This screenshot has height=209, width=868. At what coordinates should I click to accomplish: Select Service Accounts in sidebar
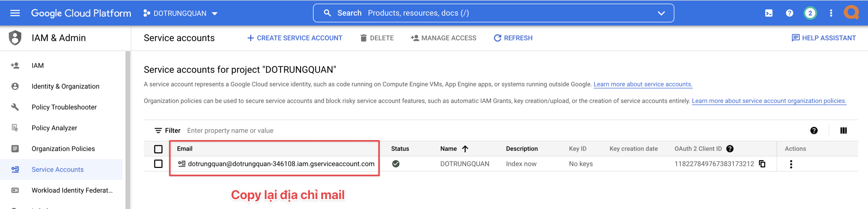(57, 170)
